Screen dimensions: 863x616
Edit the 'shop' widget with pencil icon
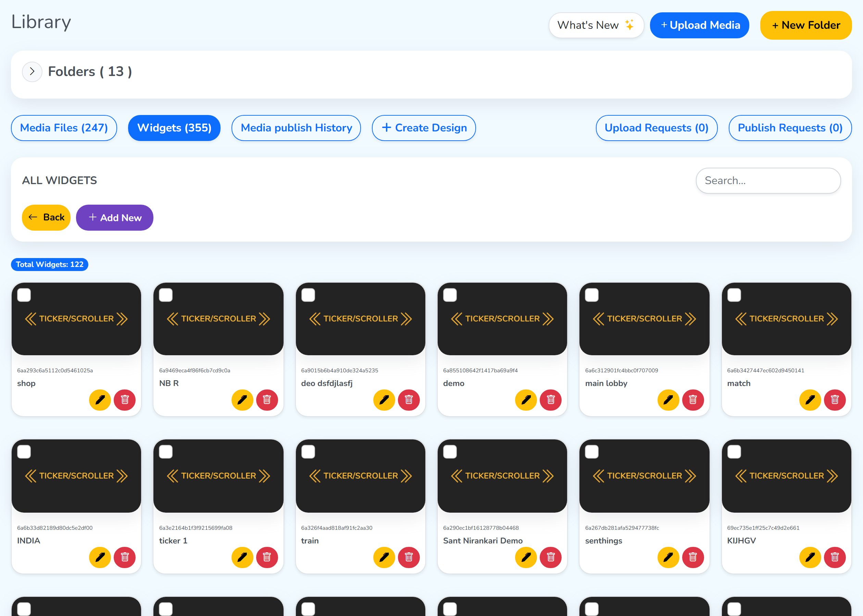(100, 400)
